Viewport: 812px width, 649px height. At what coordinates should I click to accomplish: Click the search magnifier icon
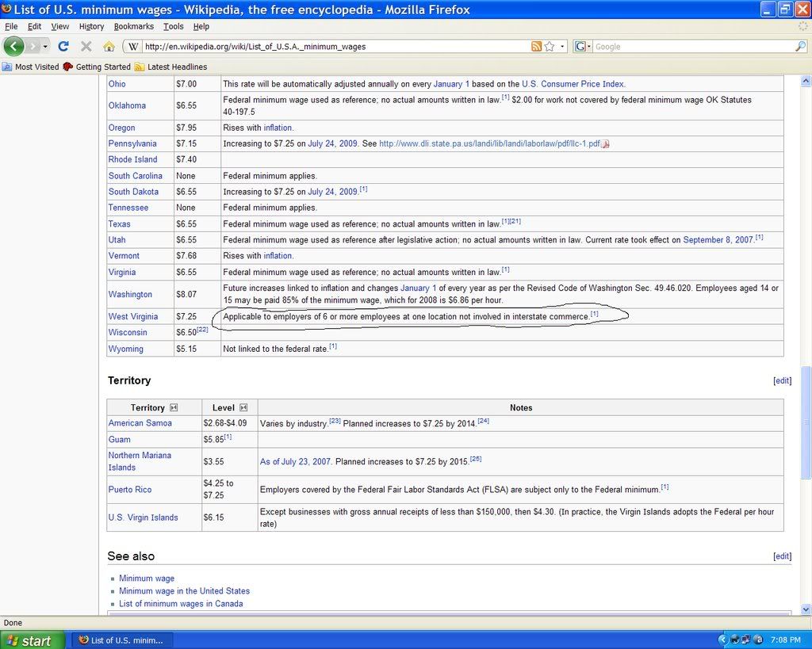(800, 47)
